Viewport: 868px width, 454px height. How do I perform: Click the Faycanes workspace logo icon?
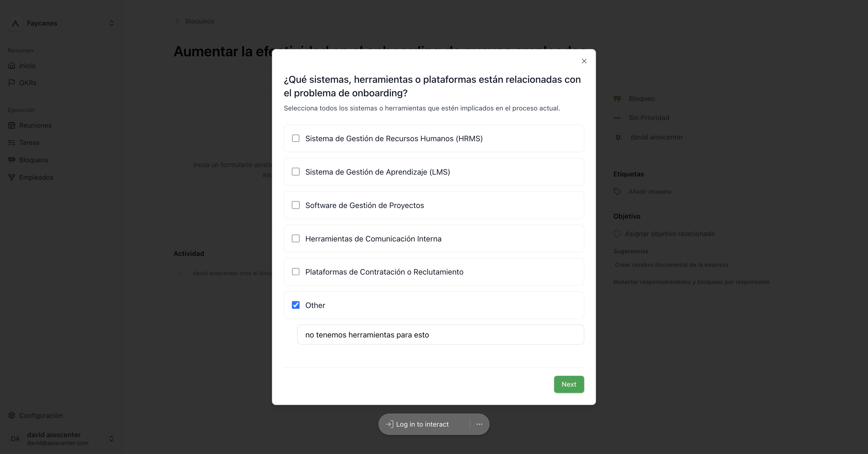[15, 23]
